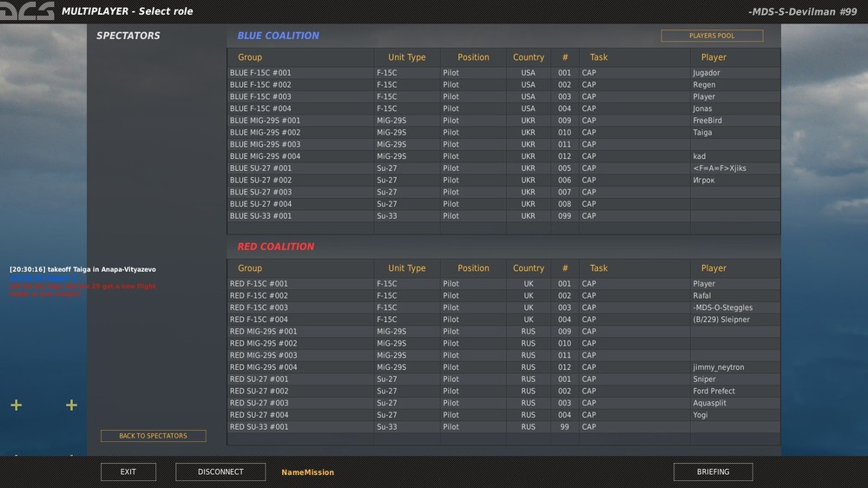Viewport: 868px width, 488px height.
Task: Select BLUE MIG-29S #002 slot
Action: pos(503,132)
